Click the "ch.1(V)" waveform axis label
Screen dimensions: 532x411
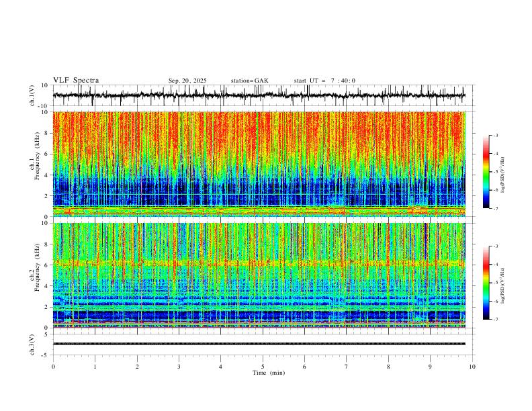coord(32,95)
